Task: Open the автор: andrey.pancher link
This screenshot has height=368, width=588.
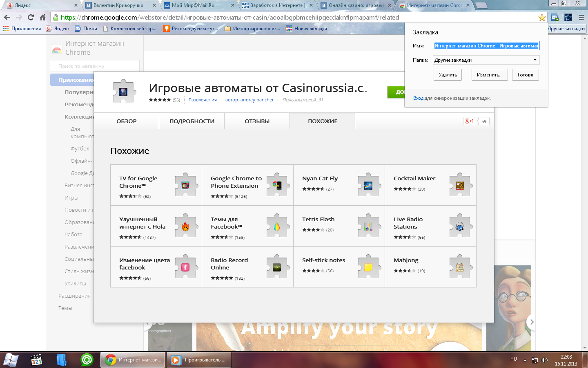Action: 249,100
